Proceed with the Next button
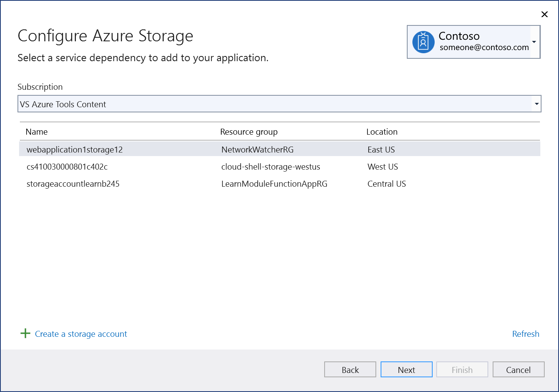The height and width of the screenshot is (392, 559). point(406,369)
